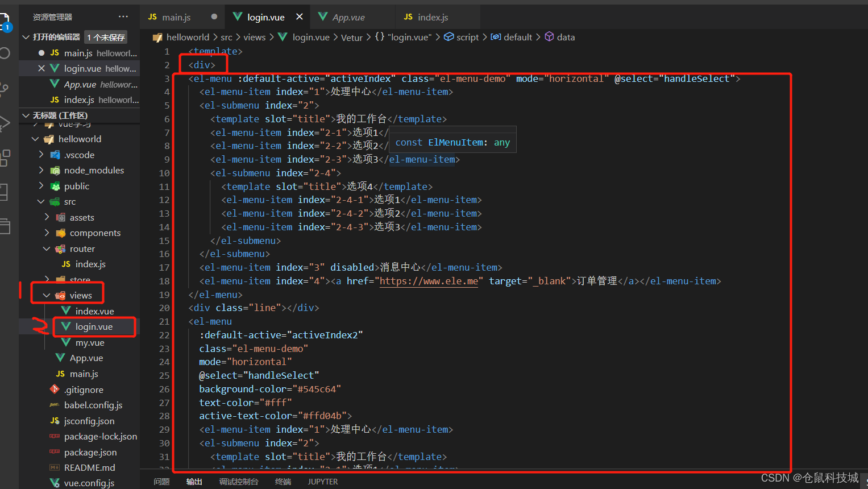Open the 调试控制台 panel tab
The width and height of the screenshot is (868, 489).
coord(239,482)
